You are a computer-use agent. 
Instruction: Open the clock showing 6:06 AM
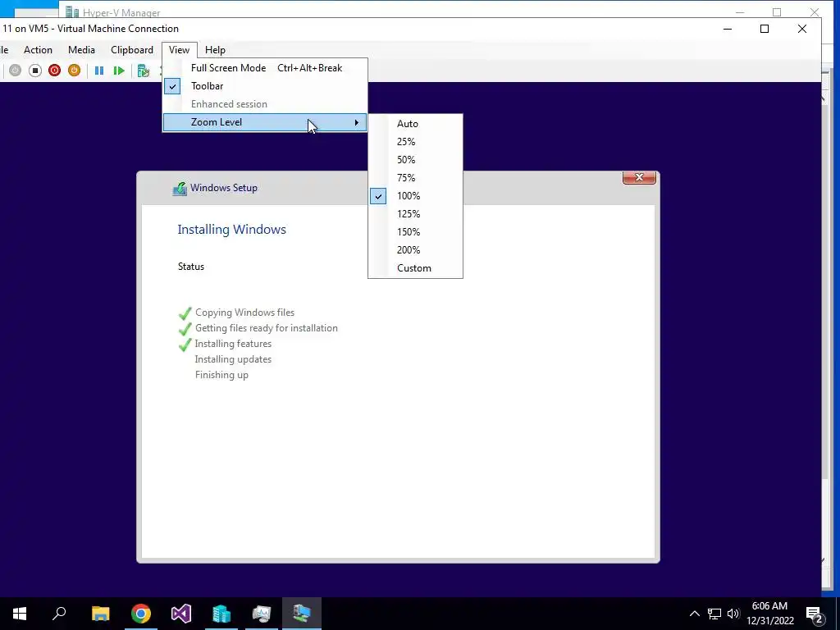(769, 614)
